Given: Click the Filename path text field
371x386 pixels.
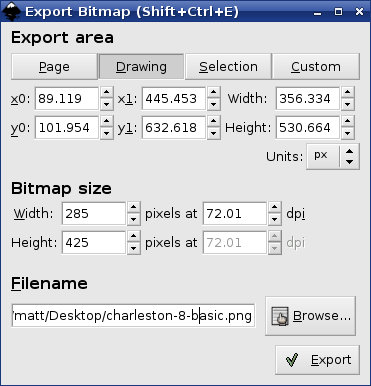Looking at the screenshot, I should pyautogui.click(x=133, y=315).
